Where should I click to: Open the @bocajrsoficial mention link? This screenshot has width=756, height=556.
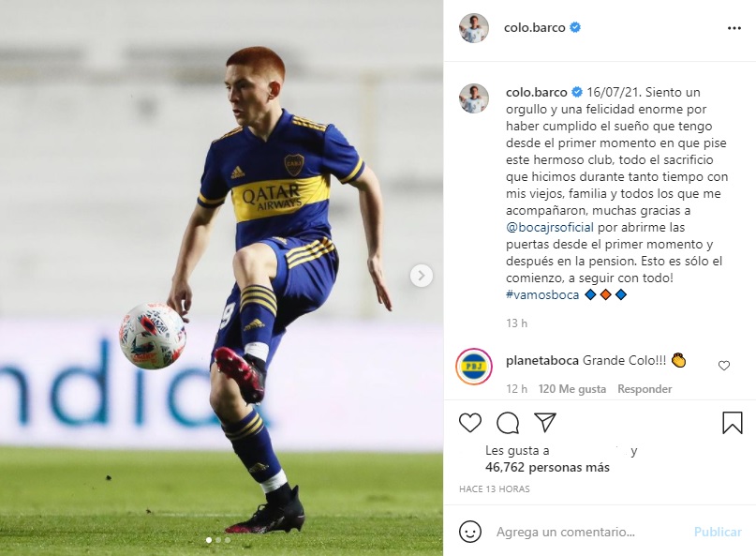[550, 227]
